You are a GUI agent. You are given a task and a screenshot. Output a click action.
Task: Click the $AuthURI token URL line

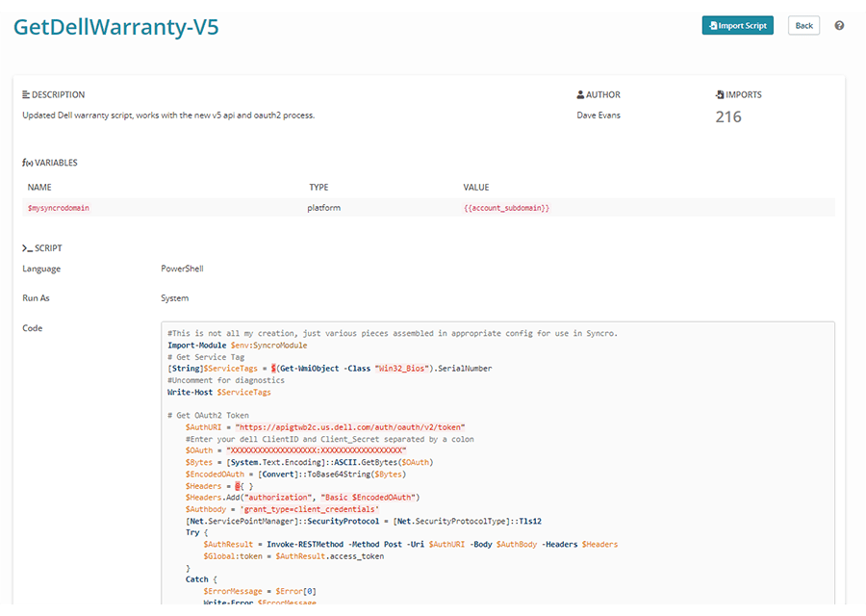pos(325,427)
